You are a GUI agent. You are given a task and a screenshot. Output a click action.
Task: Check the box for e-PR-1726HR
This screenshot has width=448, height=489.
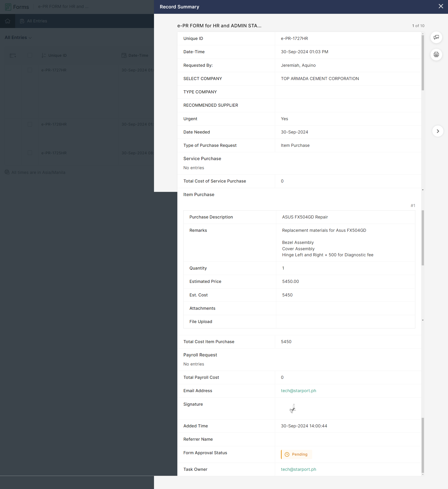pyautogui.click(x=30, y=124)
